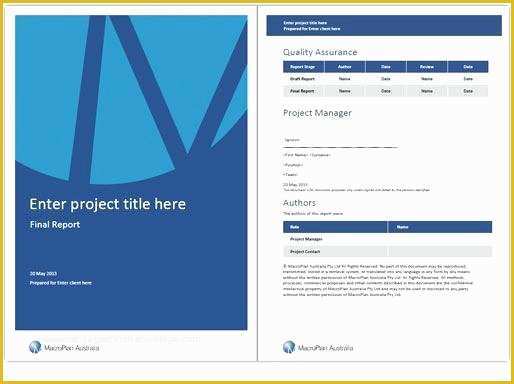This screenshot has width=514, height=384.
Task: Select the 'Final Report' row label in the table
Action: pyautogui.click(x=302, y=91)
